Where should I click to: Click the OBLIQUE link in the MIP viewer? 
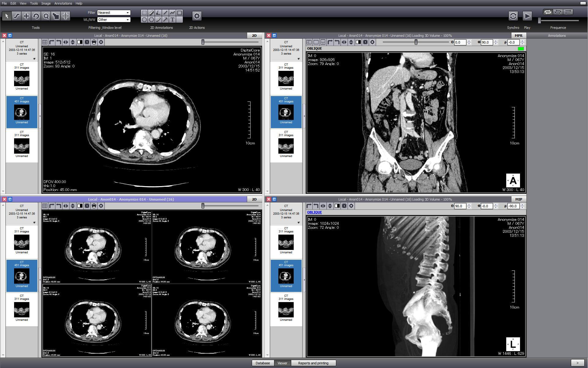[314, 212]
